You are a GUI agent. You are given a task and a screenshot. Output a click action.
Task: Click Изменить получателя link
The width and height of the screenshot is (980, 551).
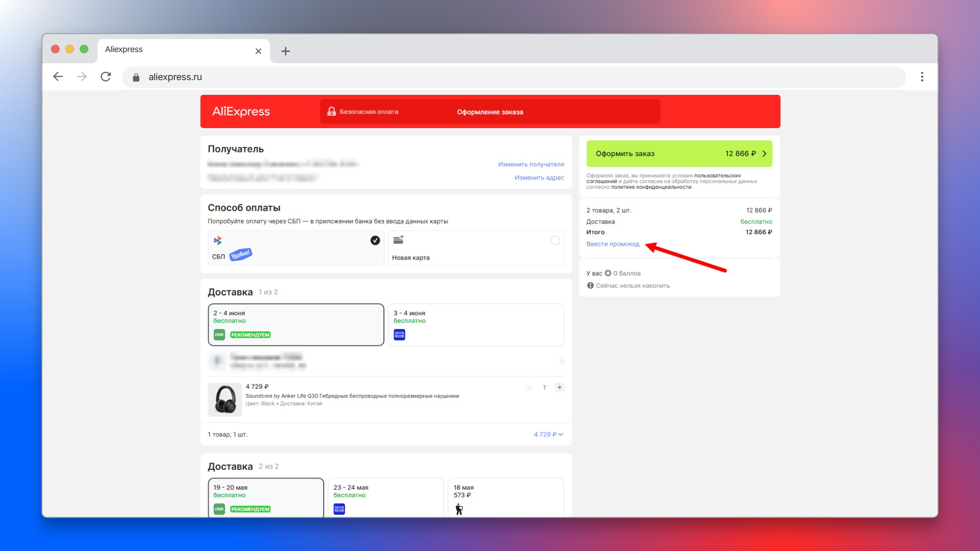coord(531,164)
